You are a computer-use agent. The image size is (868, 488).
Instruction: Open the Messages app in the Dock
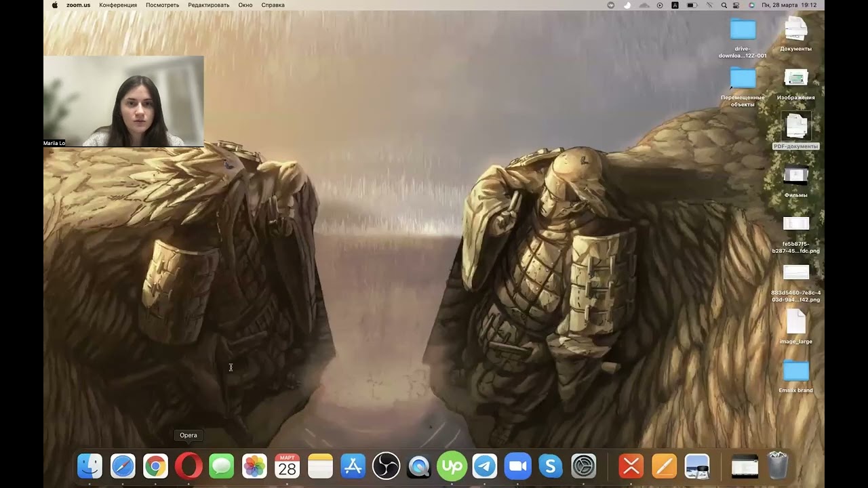[221, 466]
